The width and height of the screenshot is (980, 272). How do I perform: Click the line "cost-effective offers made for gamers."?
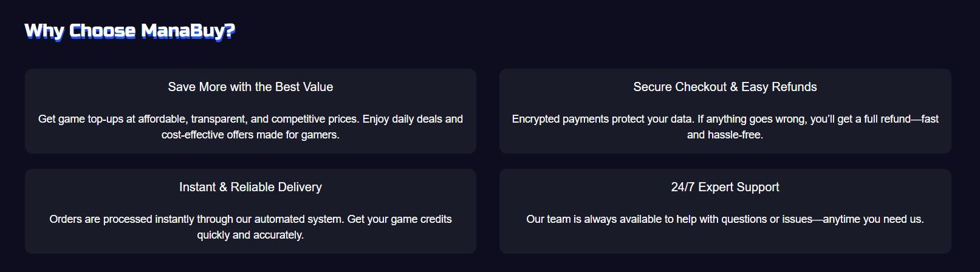pyautogui.click(x=250, y=135)
